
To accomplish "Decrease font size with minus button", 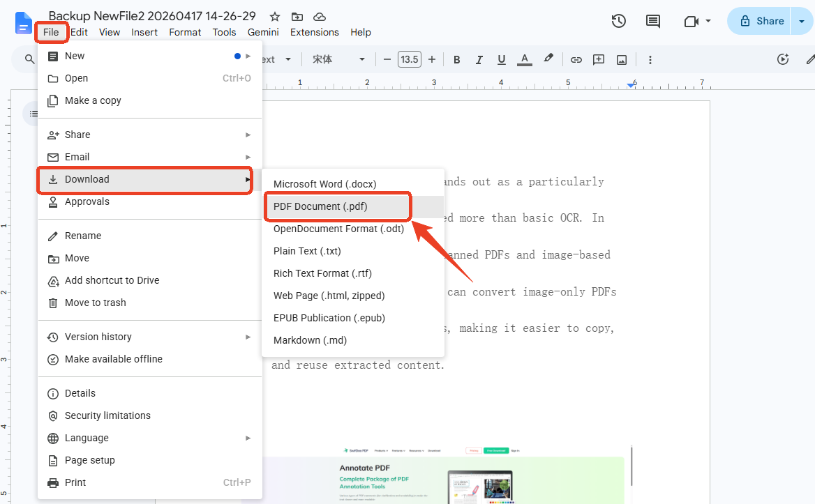I will pos(387,60).
